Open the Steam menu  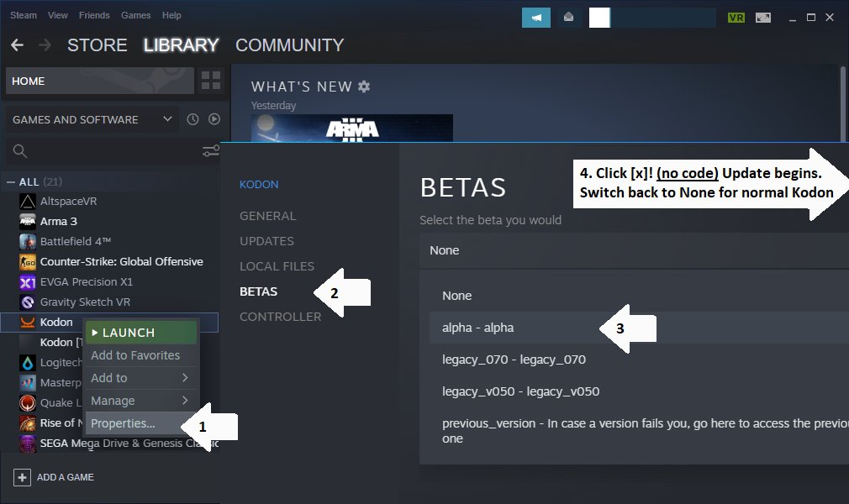click(x=24, y=15)
